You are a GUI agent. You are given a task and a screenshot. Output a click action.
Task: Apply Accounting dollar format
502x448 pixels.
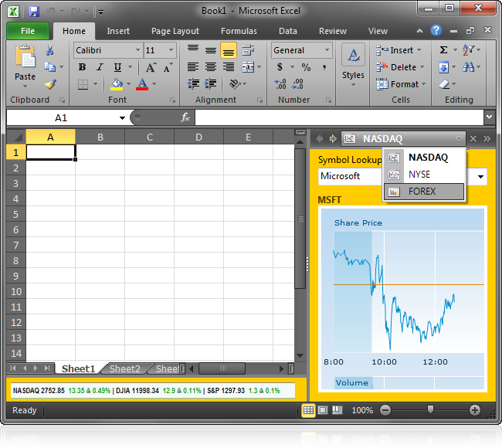280,67
